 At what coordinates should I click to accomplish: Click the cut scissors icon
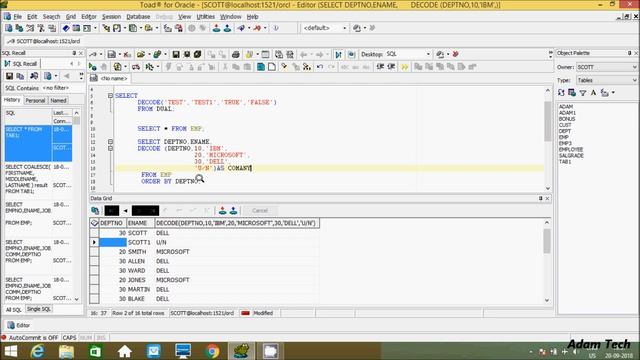pos(225,67)
